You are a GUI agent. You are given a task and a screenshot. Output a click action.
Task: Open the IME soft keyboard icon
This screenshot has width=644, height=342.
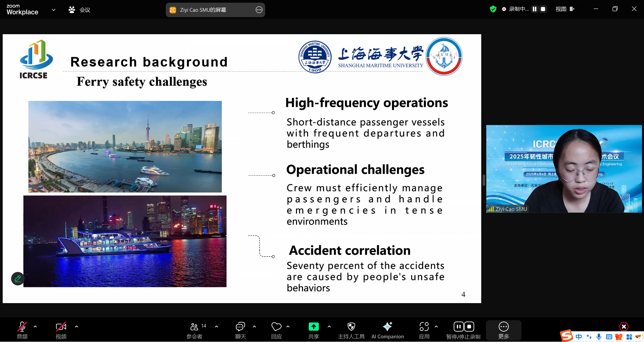pos(609,337)
